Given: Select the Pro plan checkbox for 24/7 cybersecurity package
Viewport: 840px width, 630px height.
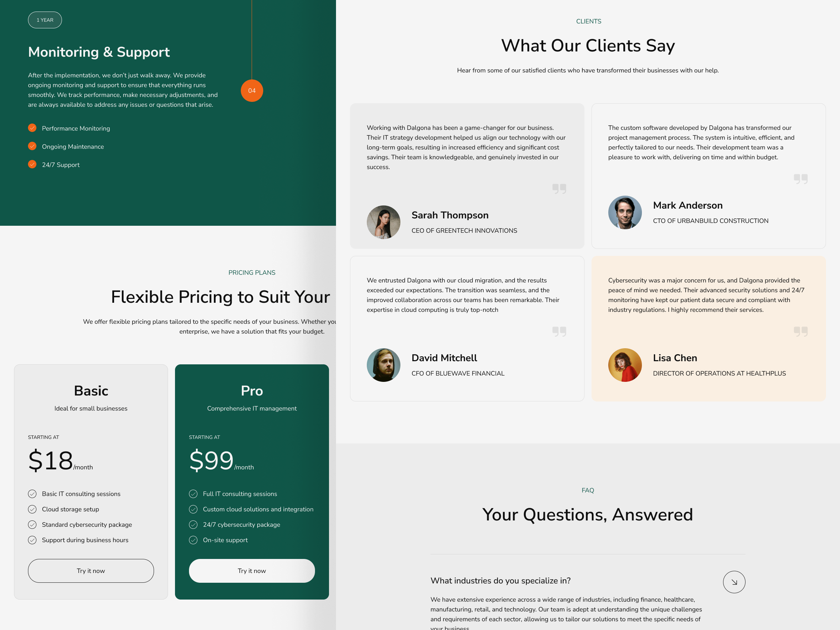Looking at the screenshot, I should point(193,525).
